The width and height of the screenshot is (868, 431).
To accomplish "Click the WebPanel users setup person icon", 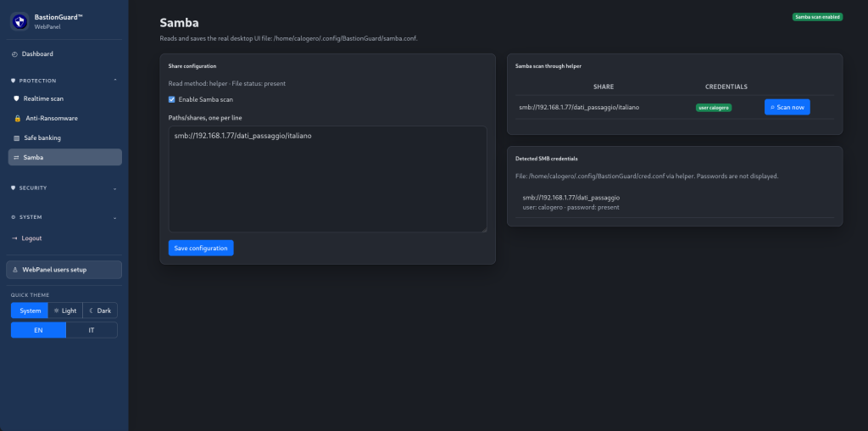I will [15, 270].
